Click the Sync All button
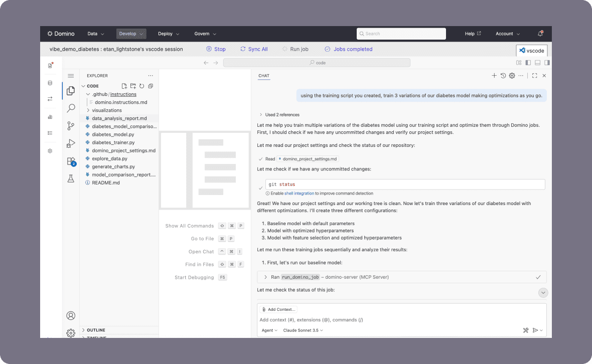Viewport: 592px width, 364px height. tap(254, 49)
